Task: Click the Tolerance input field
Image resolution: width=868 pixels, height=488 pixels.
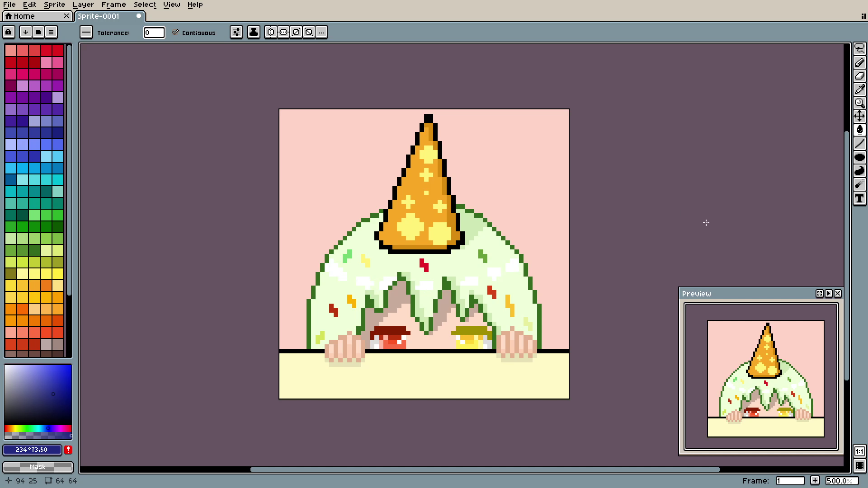Action: [154, 33]
